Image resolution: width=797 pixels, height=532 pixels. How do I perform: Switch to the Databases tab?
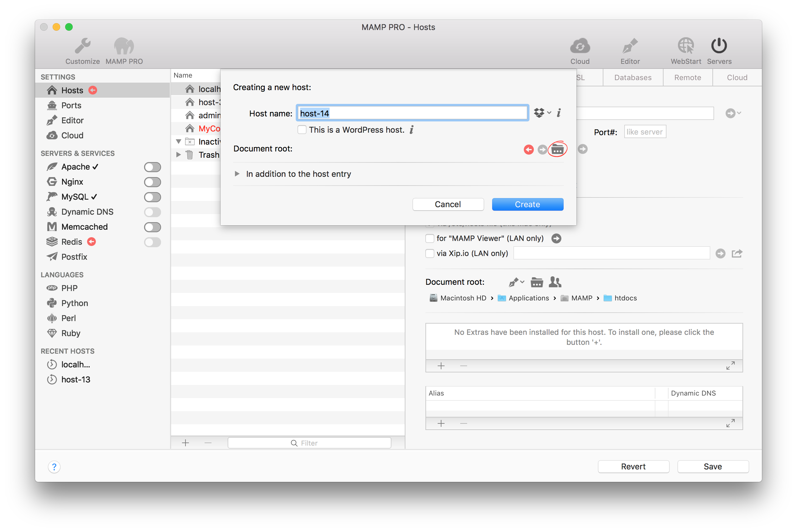point(633,77)
